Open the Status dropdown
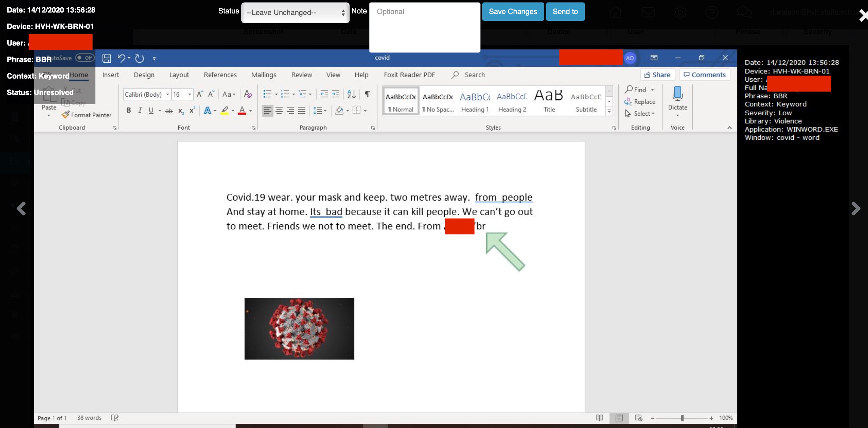 pos(295,13)
